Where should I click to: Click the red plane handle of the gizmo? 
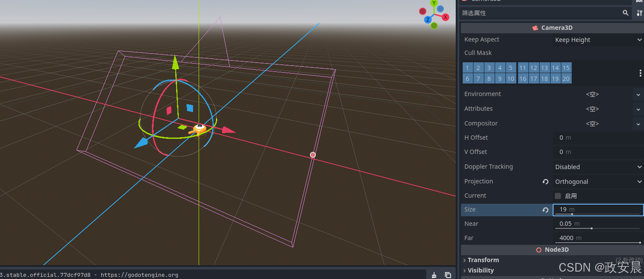(x=169, y=110)
